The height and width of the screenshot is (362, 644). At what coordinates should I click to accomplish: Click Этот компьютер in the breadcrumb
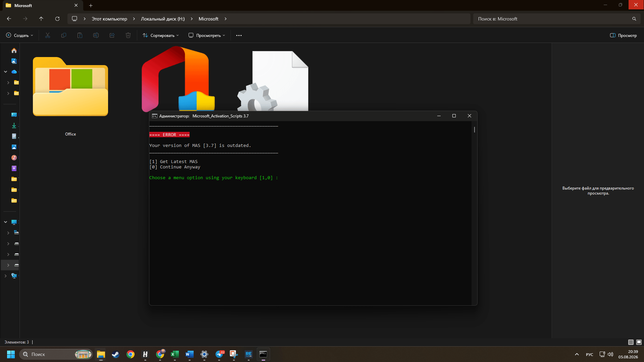tap(109, 19)
